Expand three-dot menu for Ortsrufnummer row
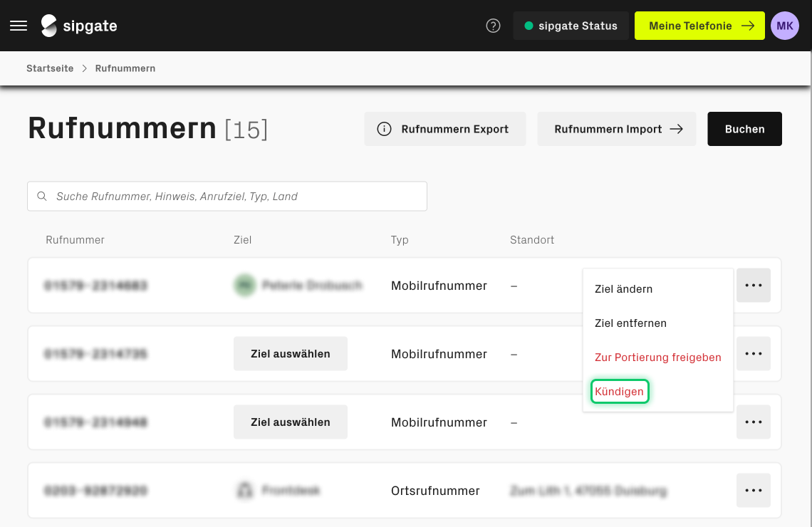The image size is (812, 527). [753, 491]
